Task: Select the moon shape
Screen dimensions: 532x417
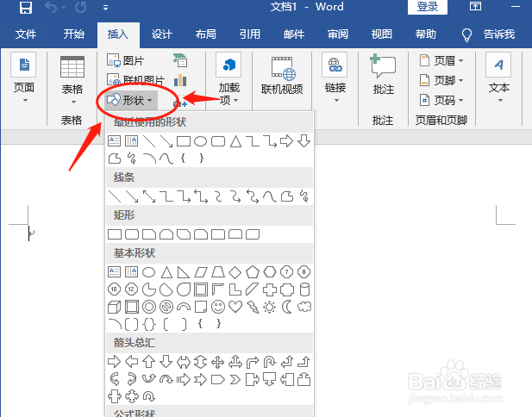Action: click(287, 307)
